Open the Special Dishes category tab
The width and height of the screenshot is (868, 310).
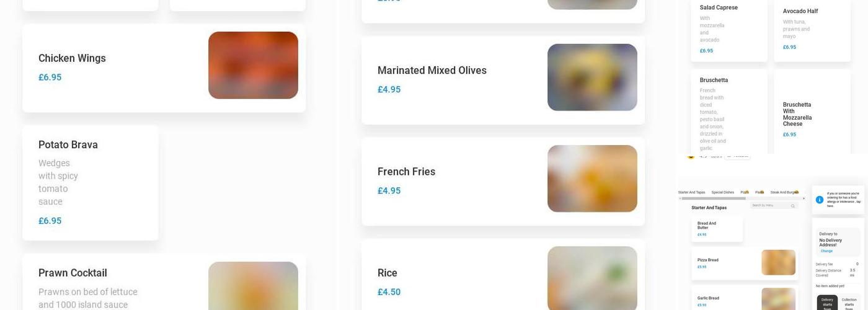tap(722, 192)
